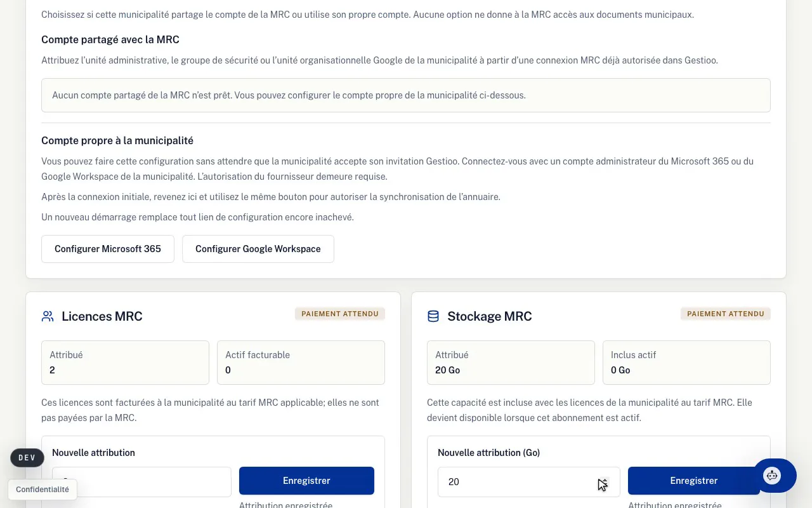Save the new licences attribution
812x508 pixels.
(306, 481)
